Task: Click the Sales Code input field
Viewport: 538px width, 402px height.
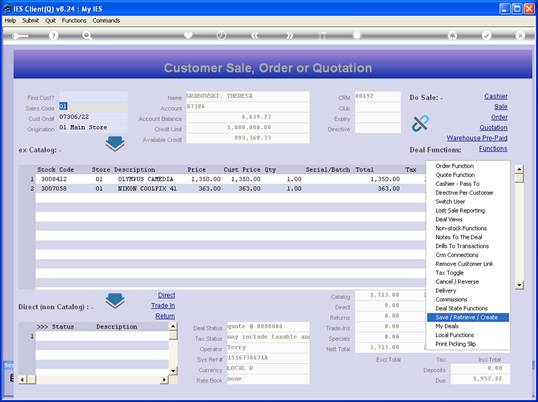Action: tap(93, 107)
